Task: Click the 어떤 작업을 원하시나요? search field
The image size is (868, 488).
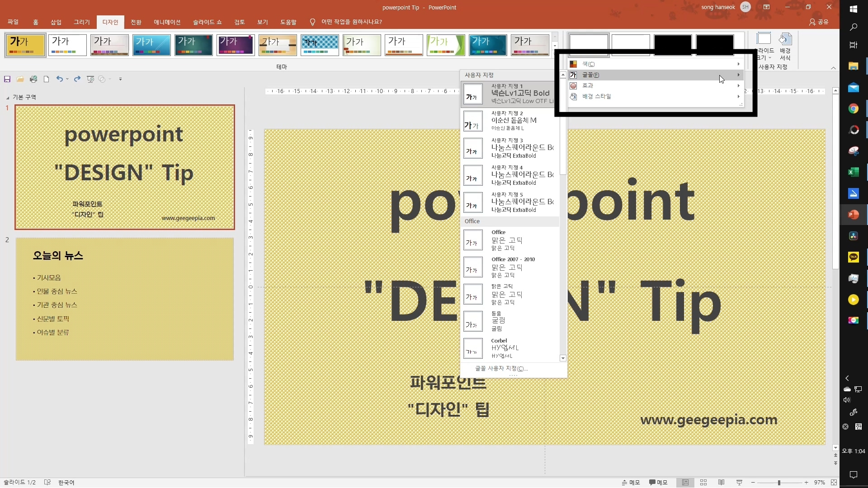Action: 352,22
